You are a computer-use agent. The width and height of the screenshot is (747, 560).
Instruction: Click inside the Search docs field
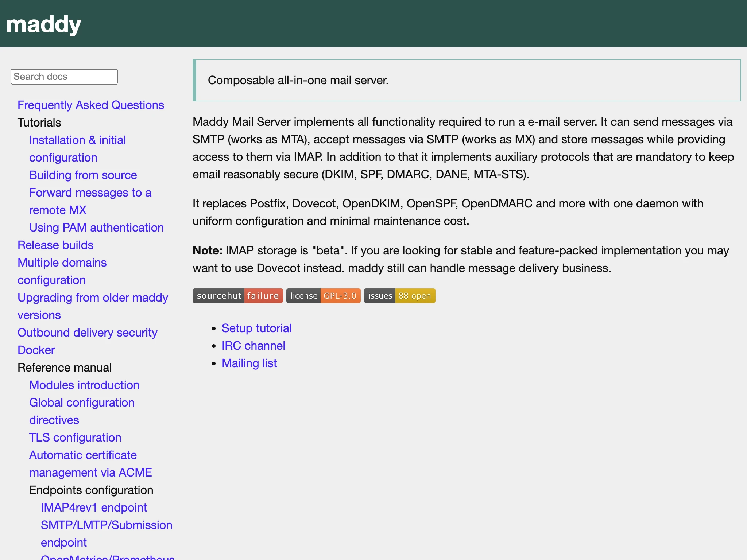[x=64, y=76]
